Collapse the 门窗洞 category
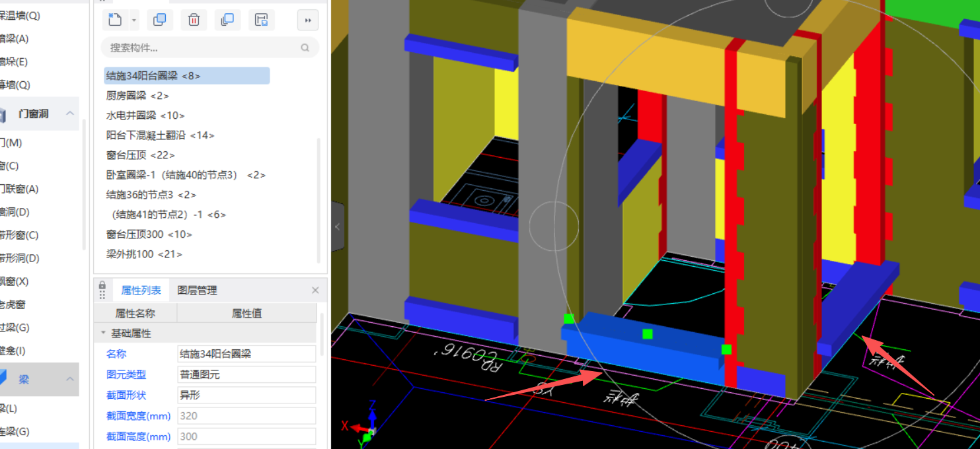 pos(69,114)
